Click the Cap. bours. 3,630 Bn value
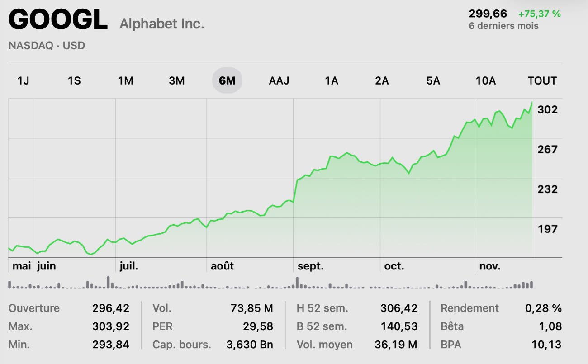This screenshot has width=588, height=364. click(x=250, y=344)
